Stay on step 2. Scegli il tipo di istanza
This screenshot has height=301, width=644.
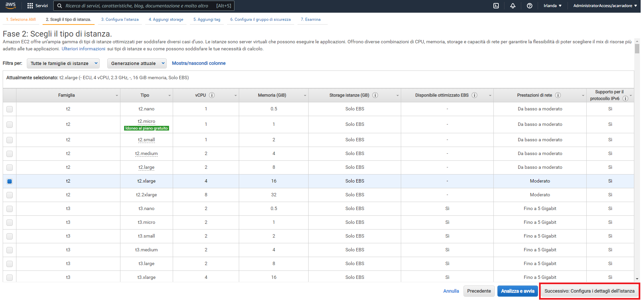68,19
